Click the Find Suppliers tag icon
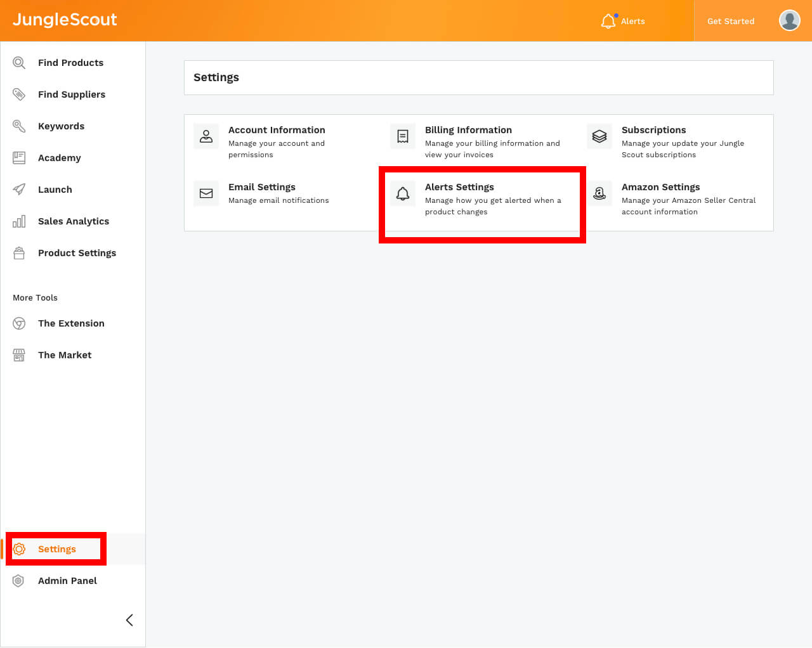 coord(19,94)
